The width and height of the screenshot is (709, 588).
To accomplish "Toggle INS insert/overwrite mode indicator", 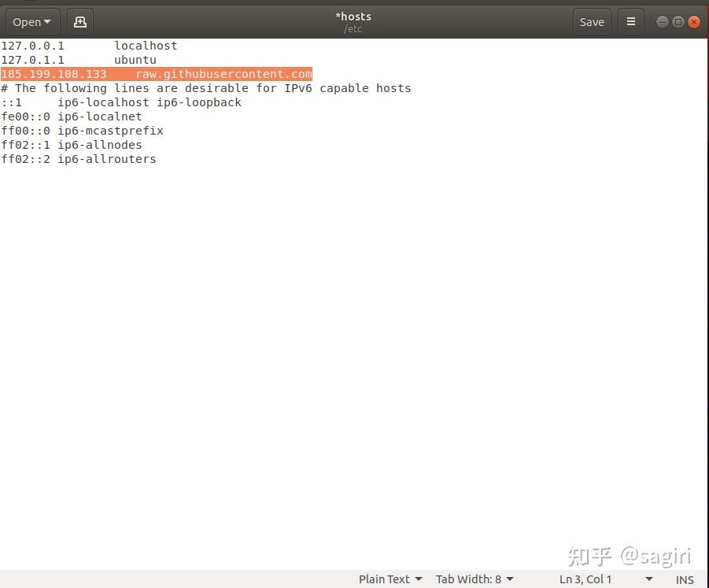I will click(x=684, y=579).
